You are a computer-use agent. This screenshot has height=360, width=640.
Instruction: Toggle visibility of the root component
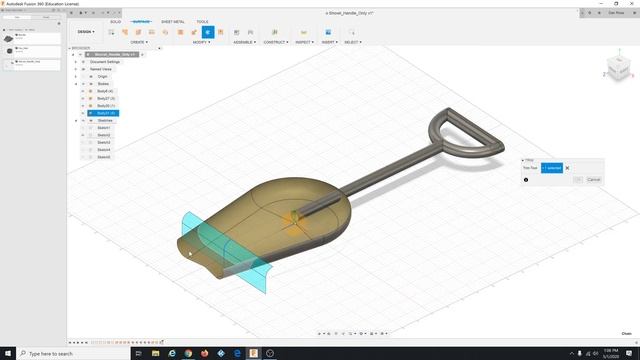pyautogui.click(x=80, y=54)
